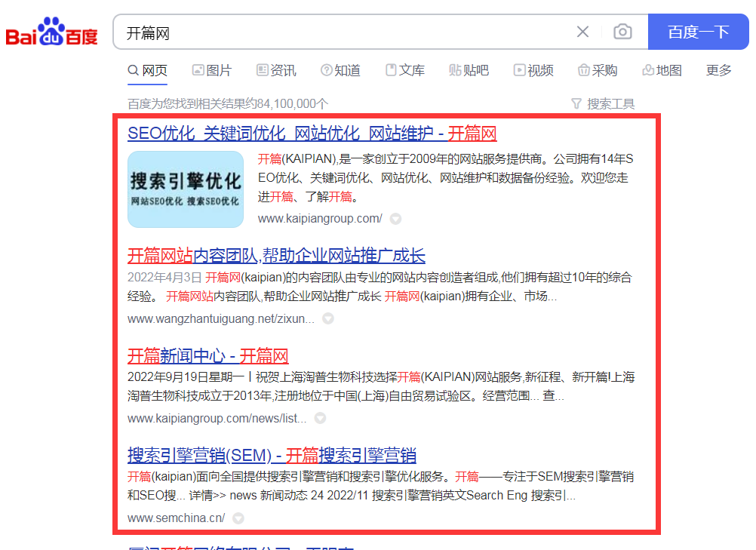
Task: Open 开篇网站内容团队 result title
Action: point(276,256)
